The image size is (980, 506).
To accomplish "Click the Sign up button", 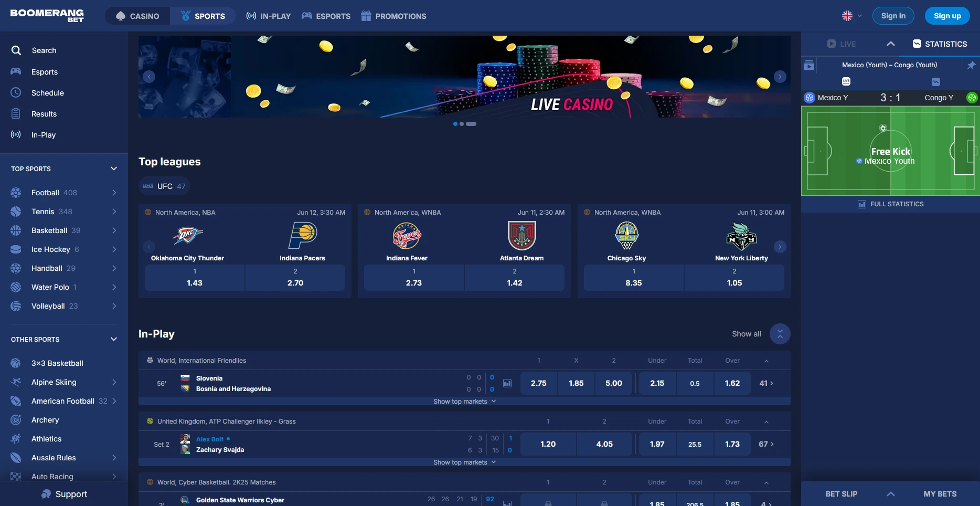I will [947, 16].
